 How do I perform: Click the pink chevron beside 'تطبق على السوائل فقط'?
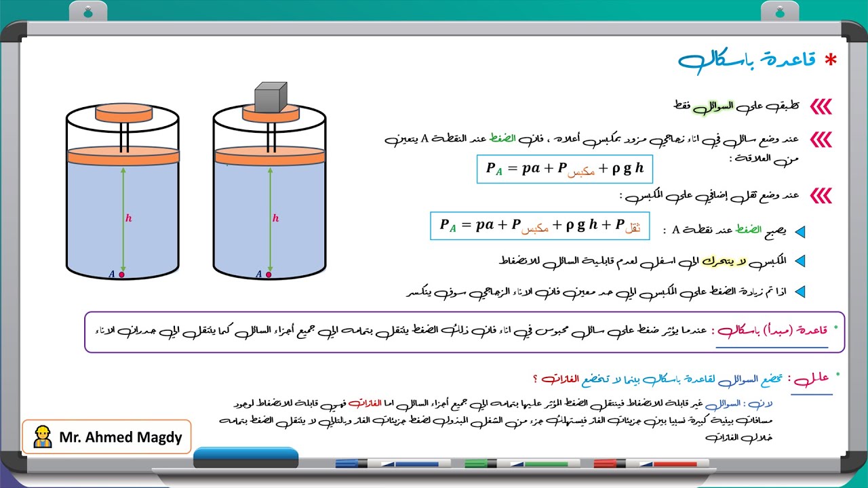pos(821,106)
